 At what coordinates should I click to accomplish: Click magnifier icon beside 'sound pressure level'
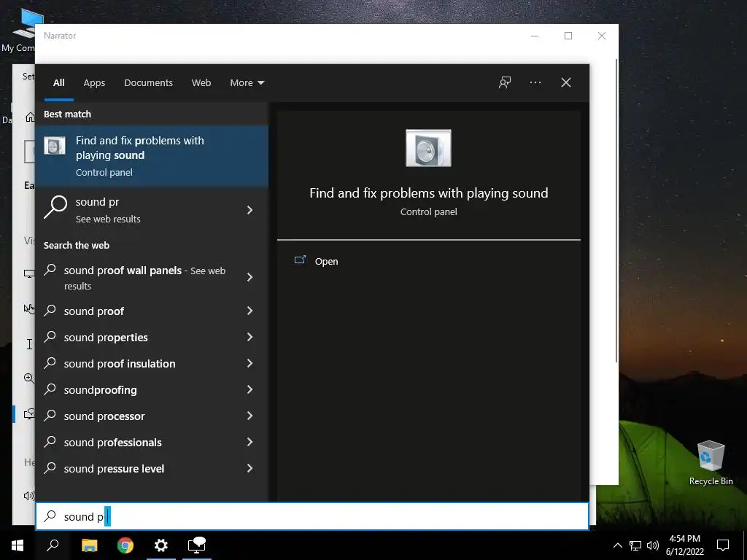point(50,468)
